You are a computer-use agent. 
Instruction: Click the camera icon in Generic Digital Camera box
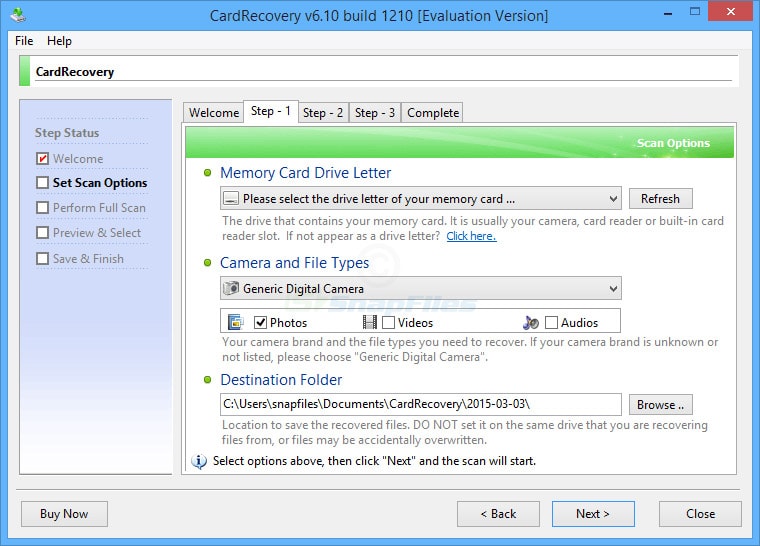click(x=231, y=288)
